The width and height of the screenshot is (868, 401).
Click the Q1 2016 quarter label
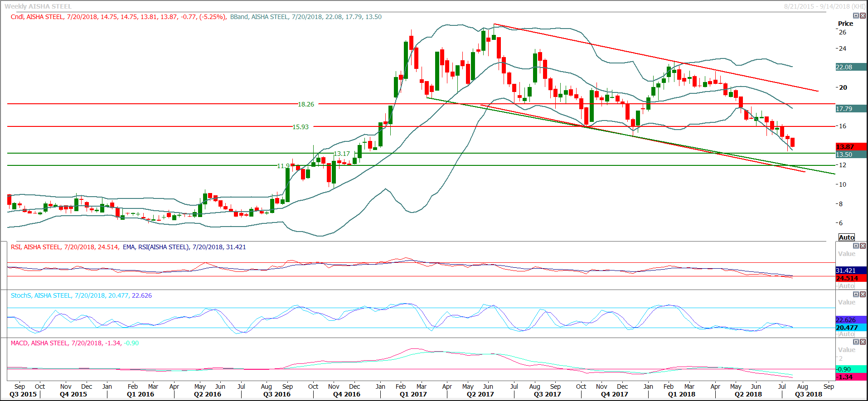(141, 394)
